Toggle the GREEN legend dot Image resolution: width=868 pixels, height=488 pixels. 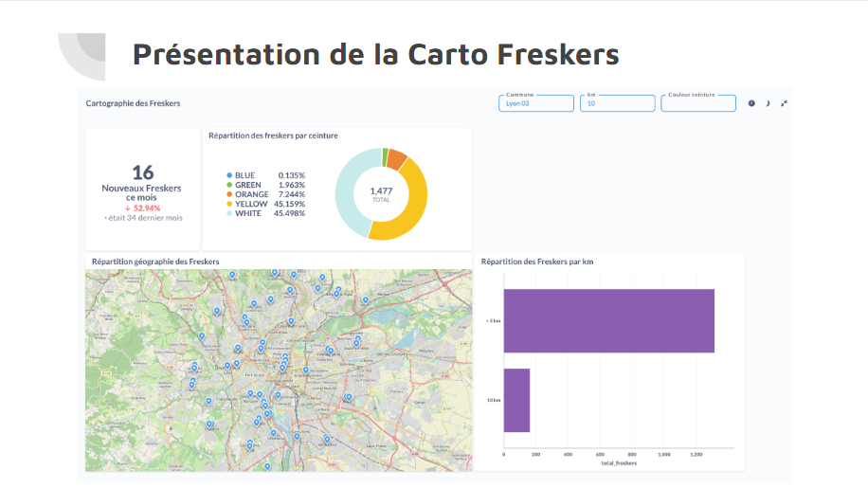click(229, 185)
